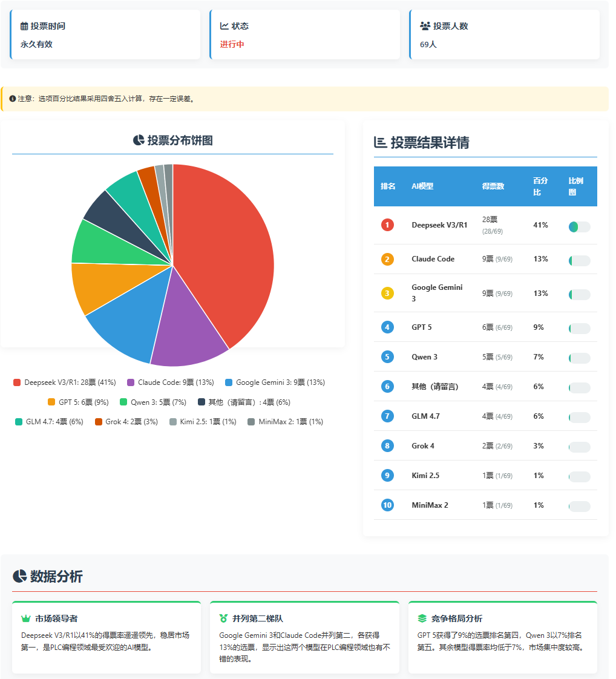Click the medal icon beside 并列第二梯队
The image size is (616, 679).
223,618
